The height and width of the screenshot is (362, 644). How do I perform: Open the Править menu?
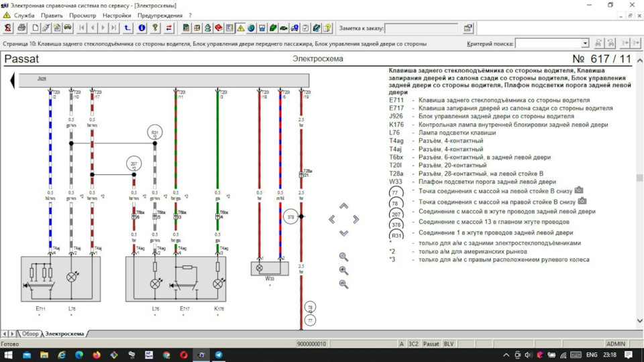[x=52, y=15]
